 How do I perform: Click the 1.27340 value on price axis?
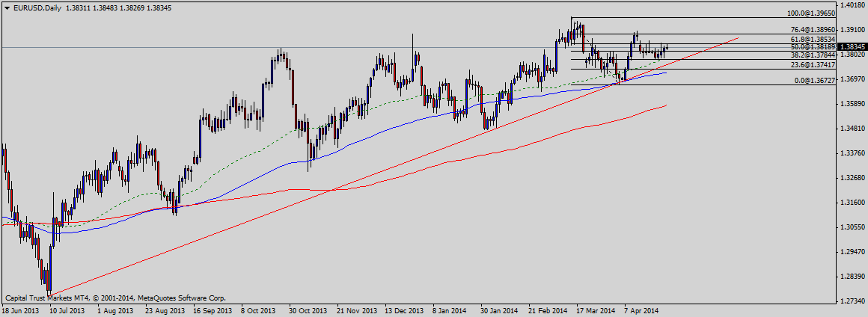852,301
